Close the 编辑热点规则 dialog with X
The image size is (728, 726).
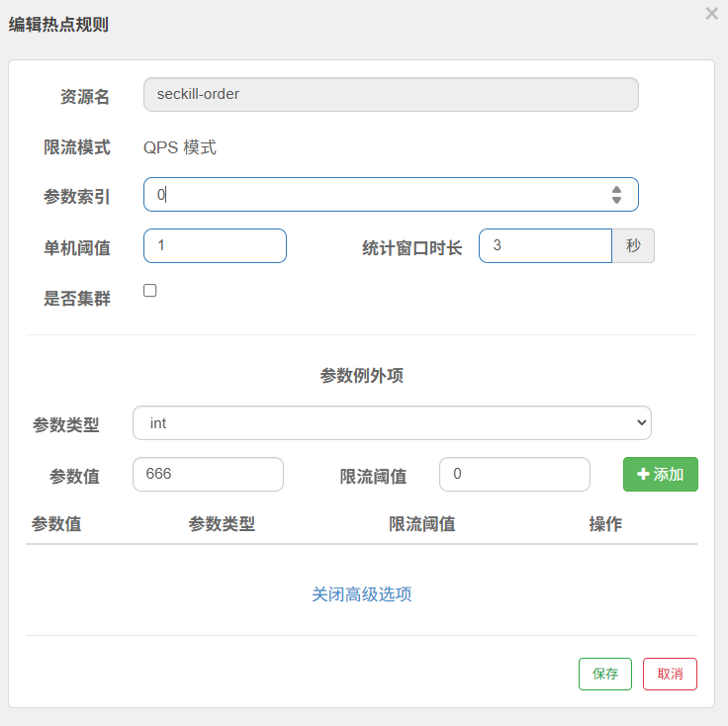(x=712, y=14)
